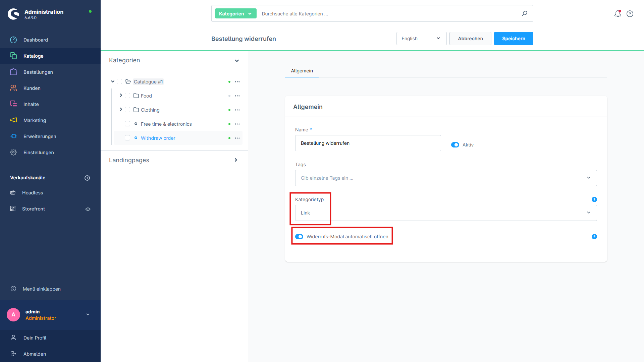Check the Clothing category checkbox

point(127,110)
